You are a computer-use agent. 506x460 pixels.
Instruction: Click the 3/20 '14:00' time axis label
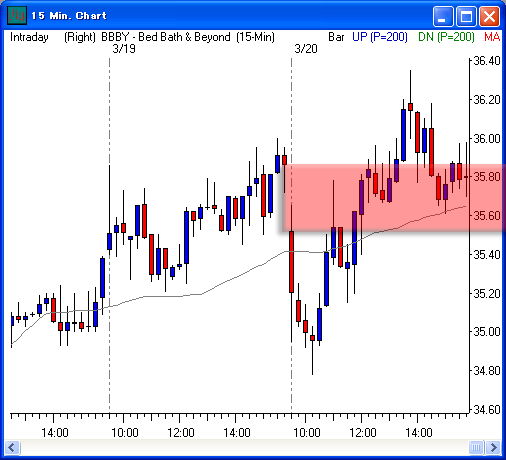419,433
